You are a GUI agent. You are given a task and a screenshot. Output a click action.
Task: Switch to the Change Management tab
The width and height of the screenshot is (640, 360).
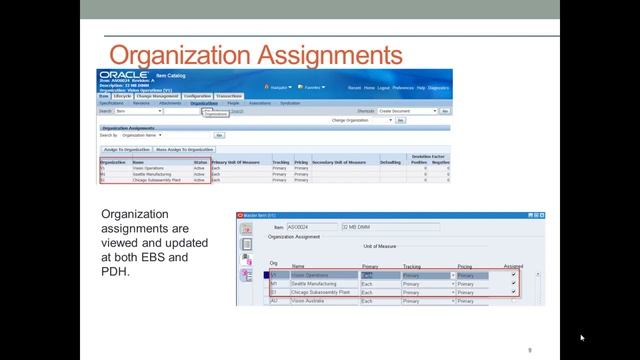[x=157, y=96]
